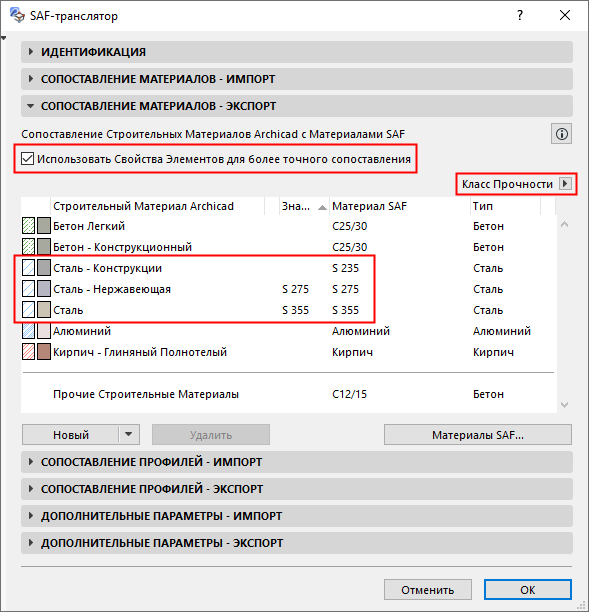Toggle Использовать Свойства Элементов checkbox
Viewport: 589px width, 612px height.
[x=27, y=159]
